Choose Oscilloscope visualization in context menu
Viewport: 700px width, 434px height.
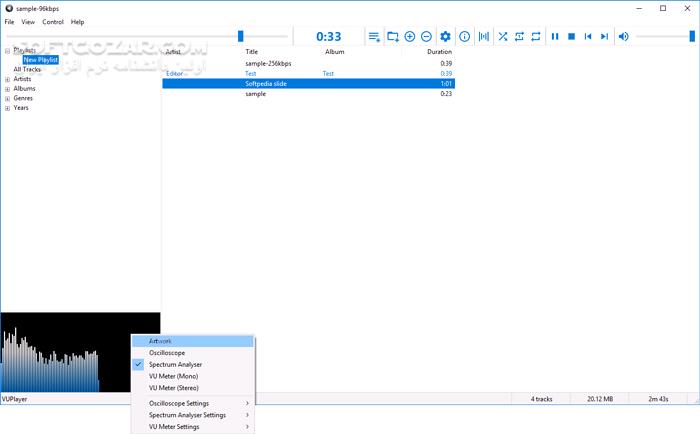[167, 353]
